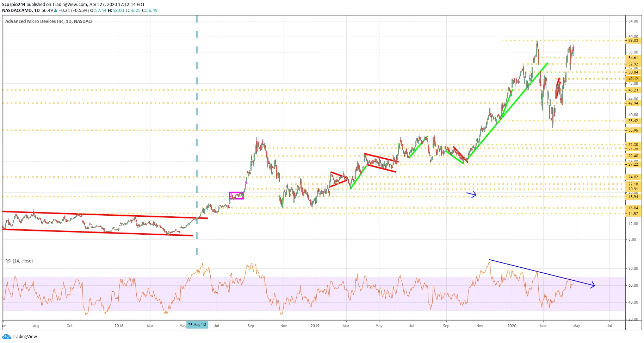Screen dimensions: 644x343
Task: Click the 16.04 price level label
Action: tap(633, 208)
